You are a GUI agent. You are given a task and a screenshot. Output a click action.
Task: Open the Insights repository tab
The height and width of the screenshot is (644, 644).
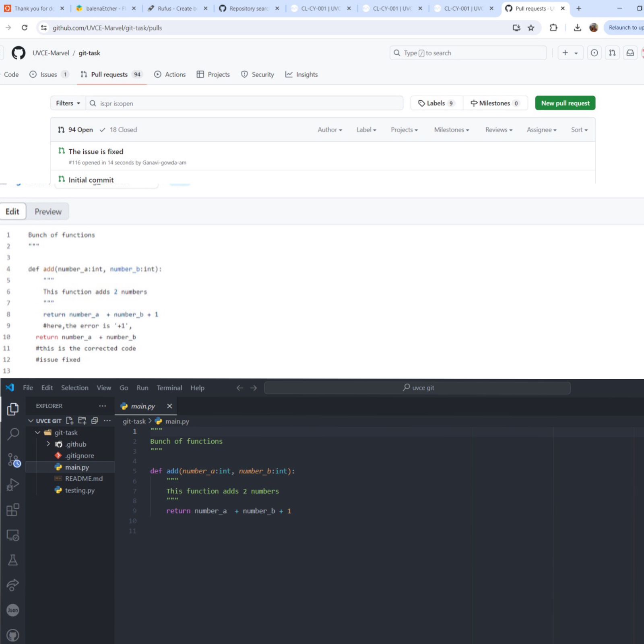[301, 74]
